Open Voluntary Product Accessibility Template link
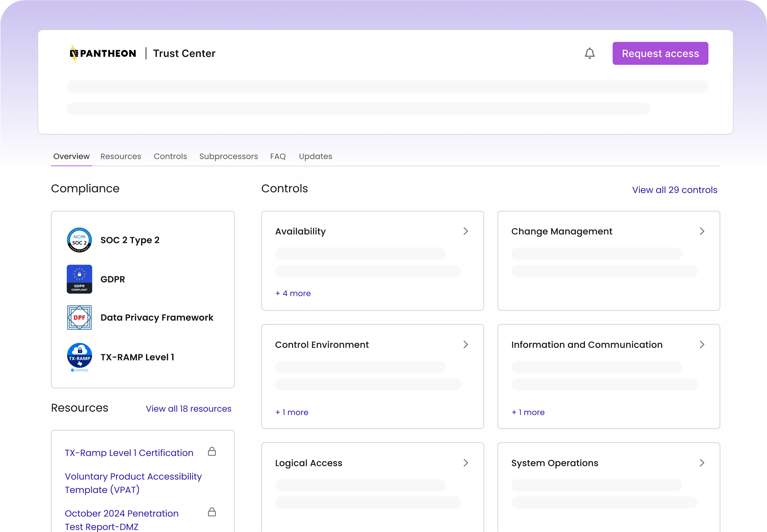This screenshot has height=532, width=767. click(x=133, y=483)
